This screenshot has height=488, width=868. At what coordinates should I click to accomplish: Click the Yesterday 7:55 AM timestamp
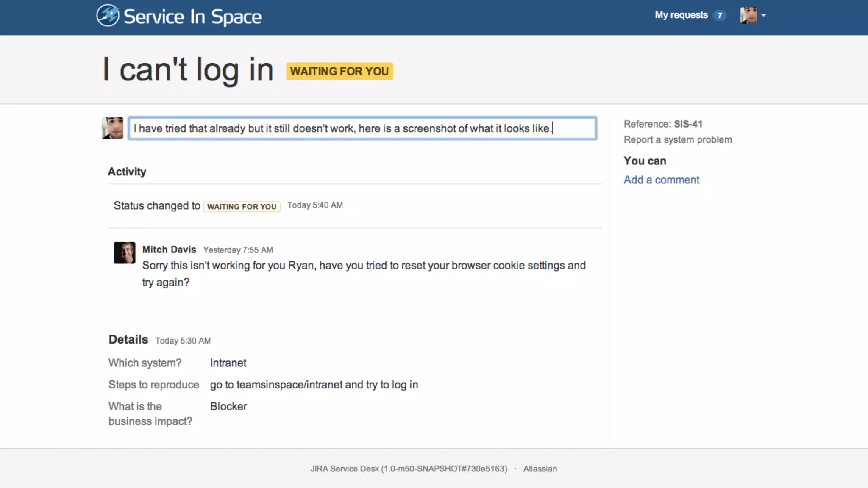pos(238,250)
